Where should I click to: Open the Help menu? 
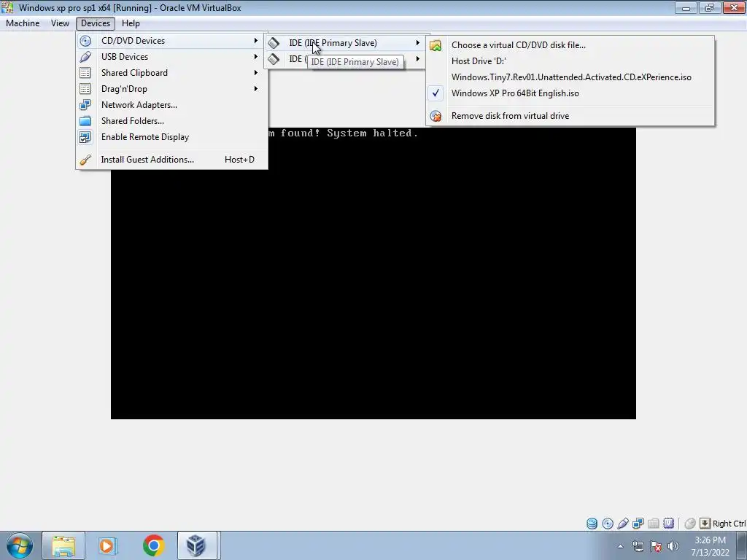pos(131,23)
